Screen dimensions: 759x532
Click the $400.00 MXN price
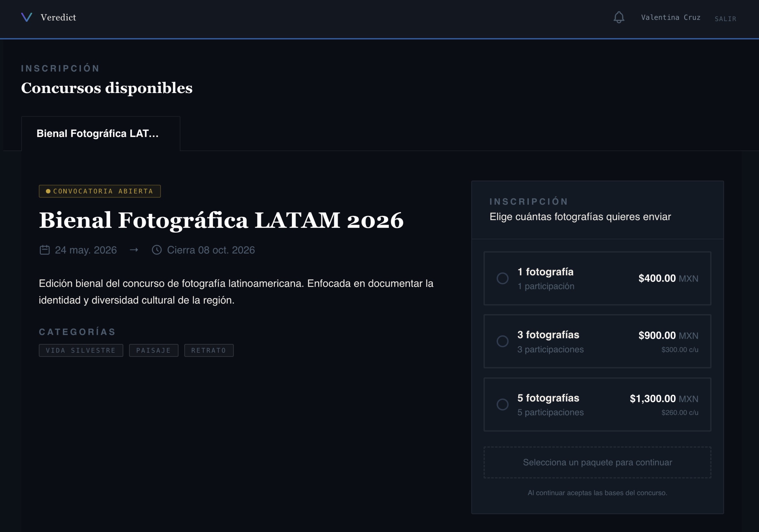pyautogui.click(x=668, y=278)
